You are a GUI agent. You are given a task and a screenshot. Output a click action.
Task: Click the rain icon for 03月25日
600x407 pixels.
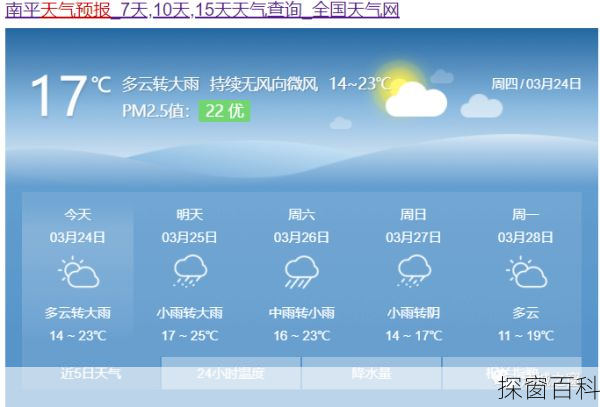(190, 271)
